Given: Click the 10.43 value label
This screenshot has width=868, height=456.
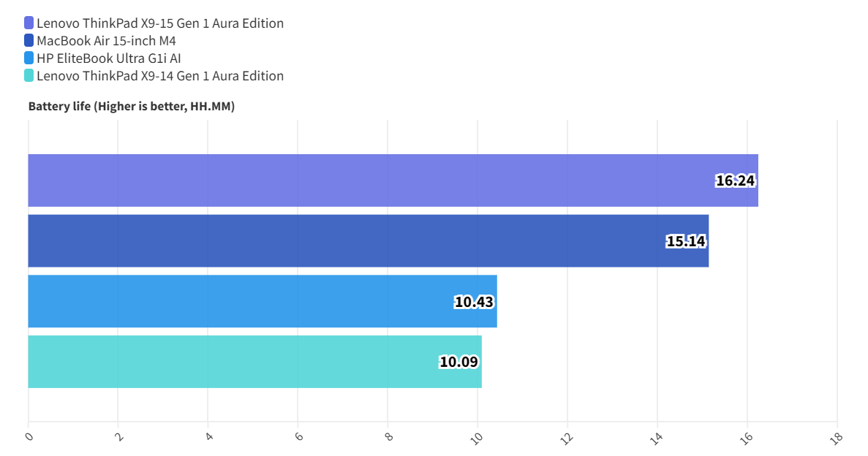Looking at the screenshot, I should point(475,301).
